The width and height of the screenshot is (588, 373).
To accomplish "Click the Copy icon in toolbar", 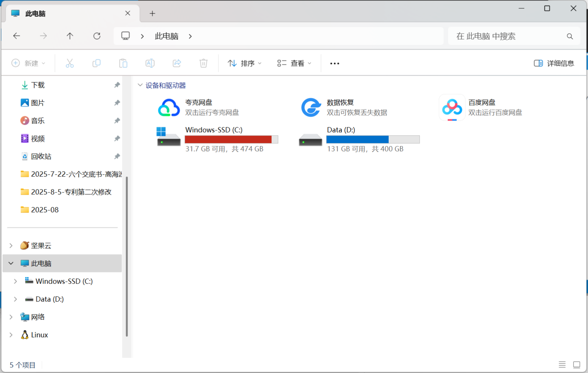I will [96, 63].
